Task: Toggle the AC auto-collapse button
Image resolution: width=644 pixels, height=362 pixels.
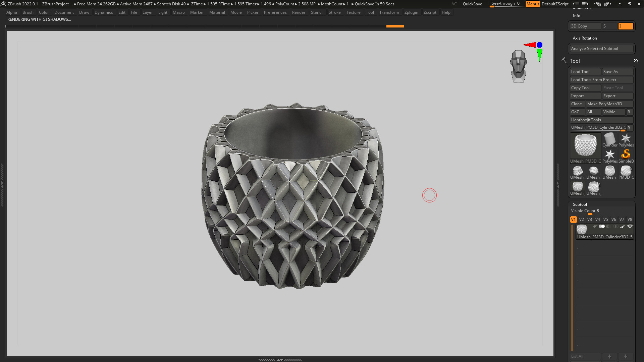Action: 454,4
